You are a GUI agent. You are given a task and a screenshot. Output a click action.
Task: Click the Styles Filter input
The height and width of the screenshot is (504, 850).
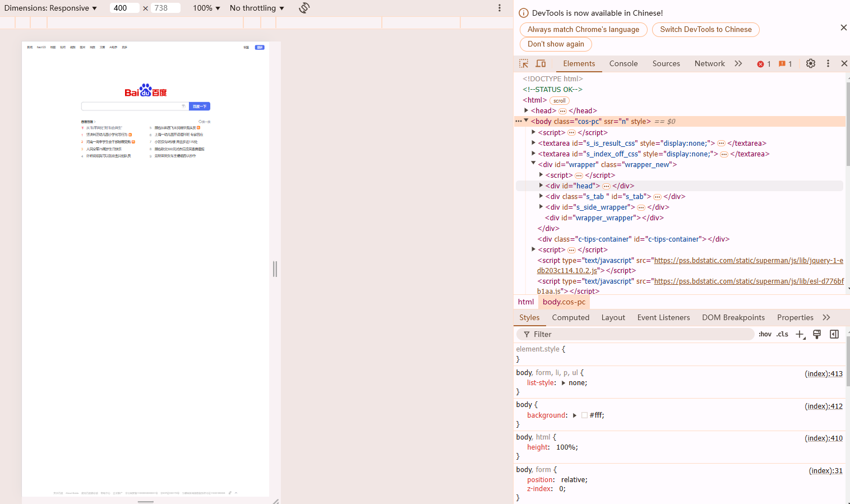click(x=635, y=334)
